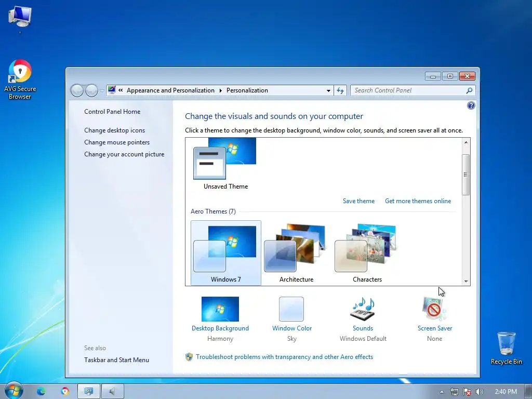Image resolution: width=532 pixels, height=399 pixels.
Task: Open Desktop Background settings icon
Action: point(220,309)
